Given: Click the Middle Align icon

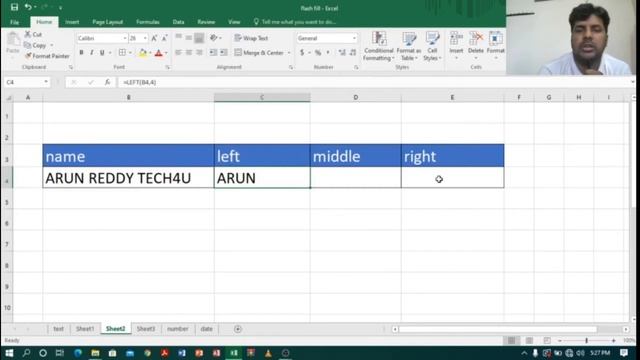Looking at the screenshot, I should (189, 38).
